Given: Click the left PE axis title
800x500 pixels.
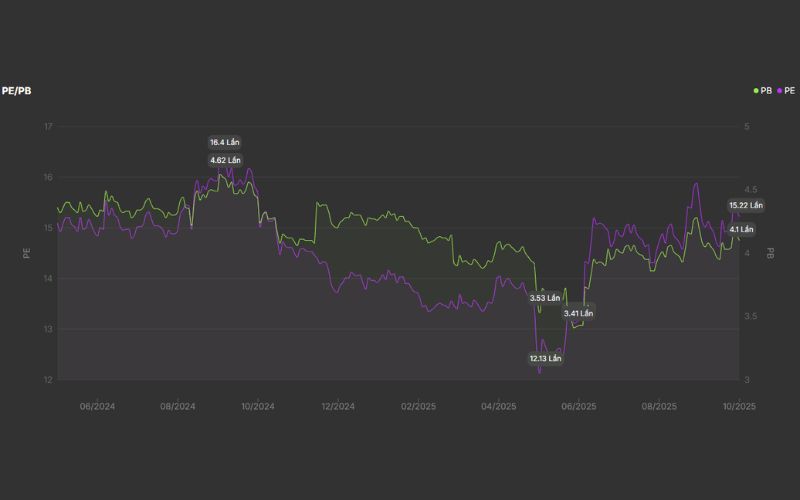Looking at the screenshot, I should [x=28, y=254].
